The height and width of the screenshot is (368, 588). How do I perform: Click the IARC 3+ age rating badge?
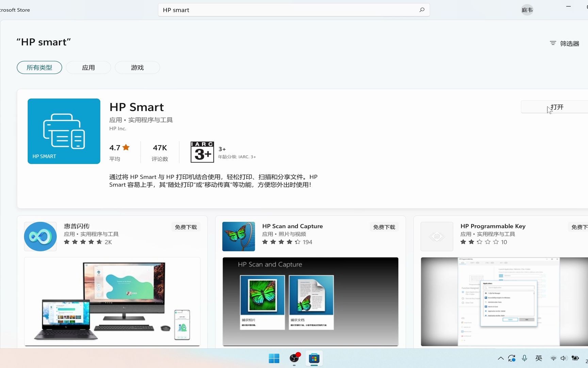point(202,152)
